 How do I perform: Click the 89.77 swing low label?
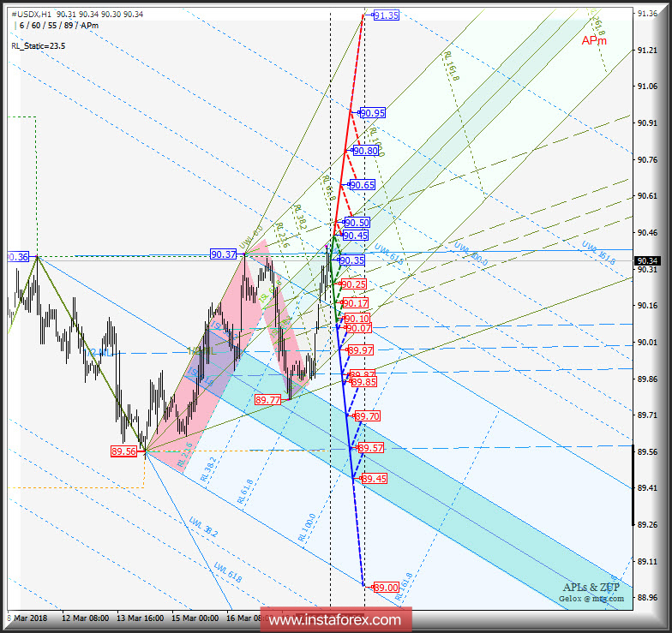[267, 400]
